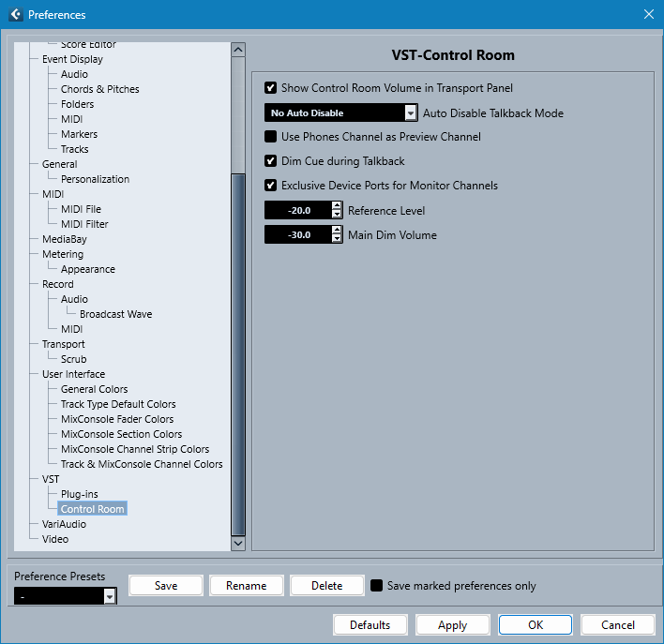Decrease the Main Dim Volume with down arrow
Screen dimensions: 664x644
338,239
